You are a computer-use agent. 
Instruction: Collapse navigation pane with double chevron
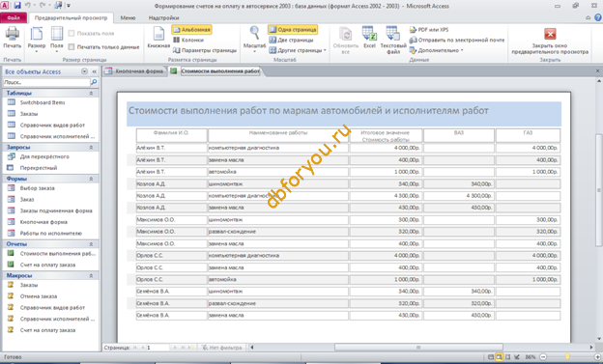pos(95,71)
